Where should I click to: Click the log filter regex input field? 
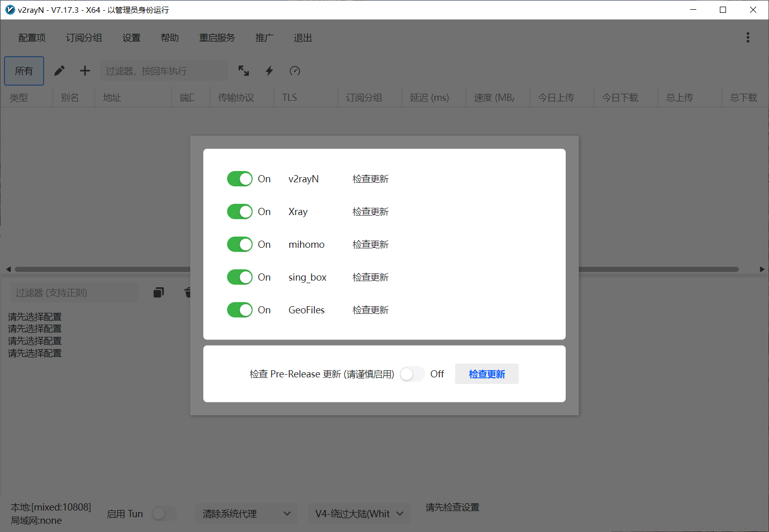[x=74, y=292]
